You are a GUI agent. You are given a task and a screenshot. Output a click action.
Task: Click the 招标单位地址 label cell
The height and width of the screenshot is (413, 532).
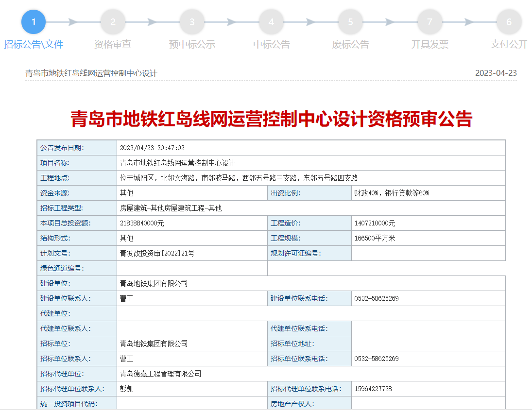click(309, 344)
